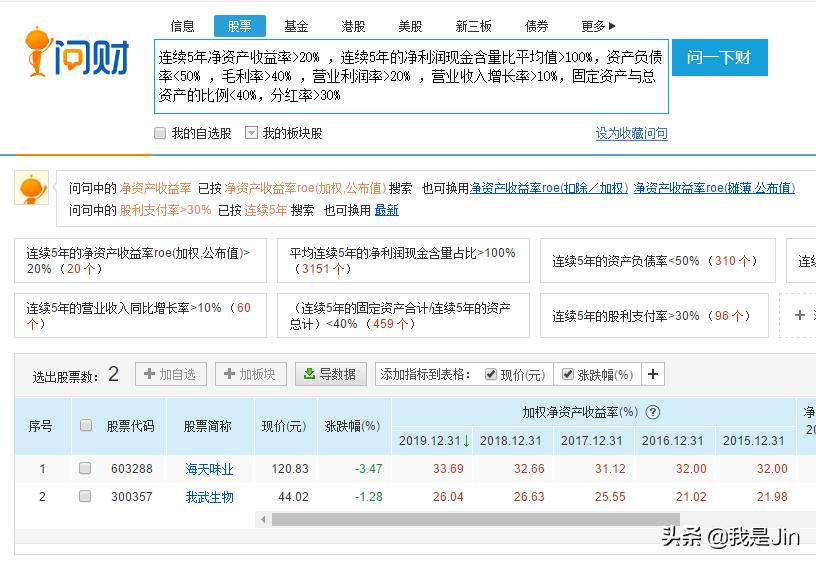816x563 pixels.
Task: Click the dashed plus add-condition box
Action: 800,315
